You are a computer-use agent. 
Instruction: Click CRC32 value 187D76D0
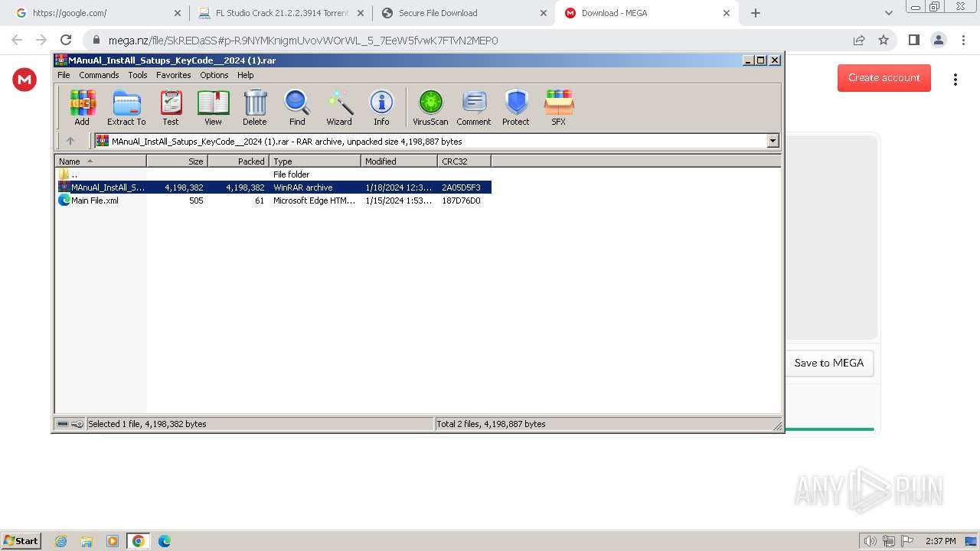pyautogui.click(x=461, y=201)
